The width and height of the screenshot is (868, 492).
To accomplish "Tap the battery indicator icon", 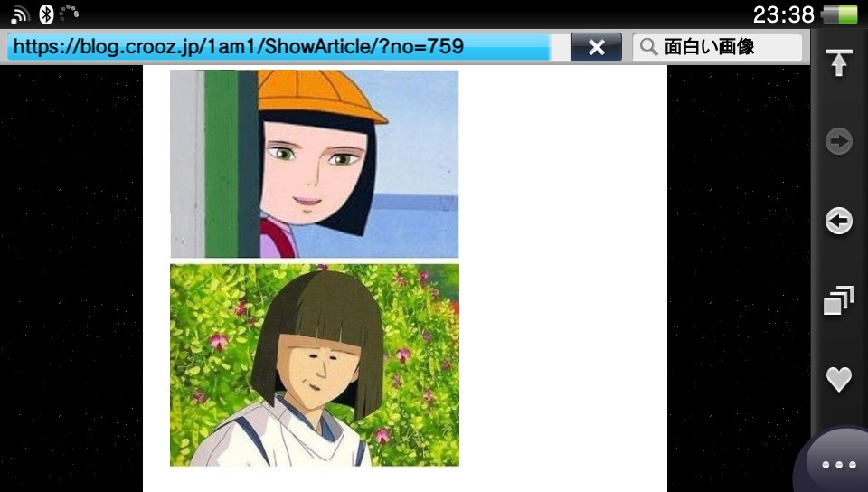I will click(x=839, y=14).
